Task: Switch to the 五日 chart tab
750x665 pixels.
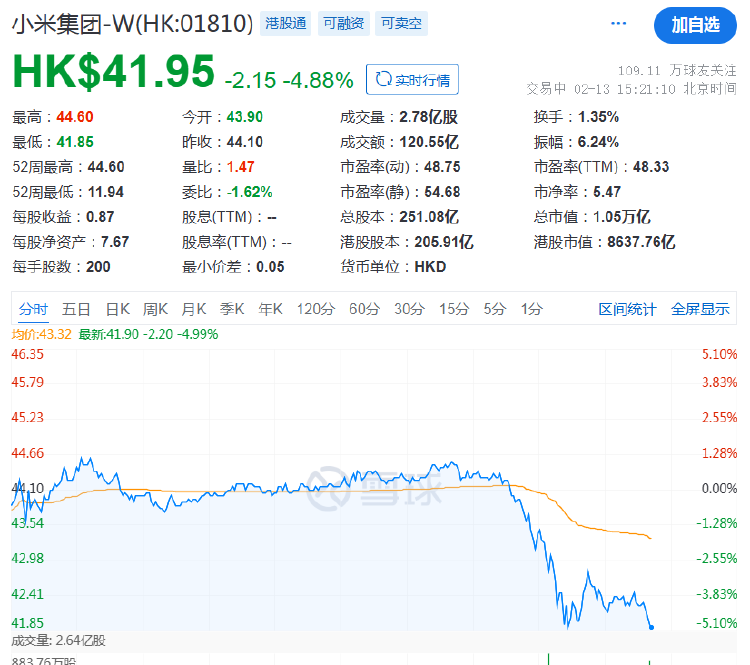Action: (x=76, y=309)
